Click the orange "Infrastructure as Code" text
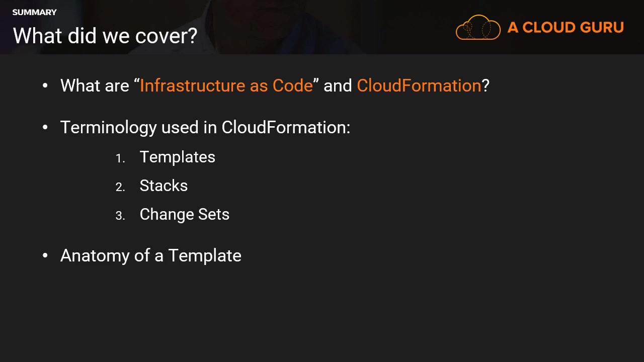Viewport: 644px width, 362px height. [x=226, y=85]
